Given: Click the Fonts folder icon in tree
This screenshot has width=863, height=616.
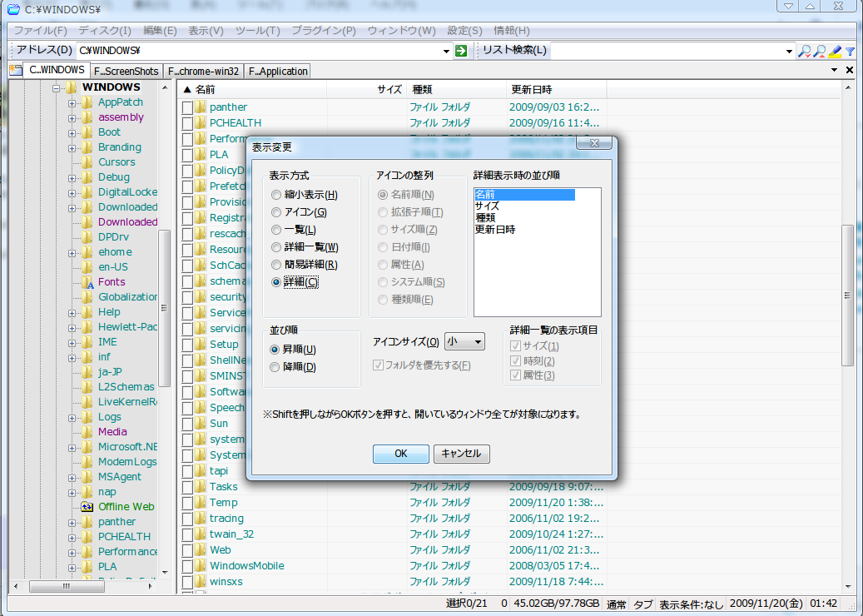Looking at the screenshot, I should point(87,282).
